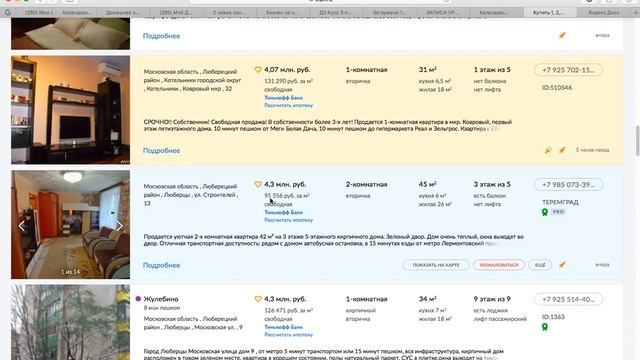
Task: Click the 31 м² area value
Action: click(427, 70)
